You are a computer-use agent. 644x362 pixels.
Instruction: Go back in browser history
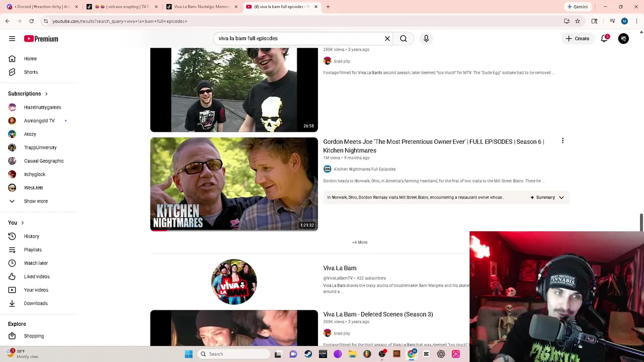(7, 21)
